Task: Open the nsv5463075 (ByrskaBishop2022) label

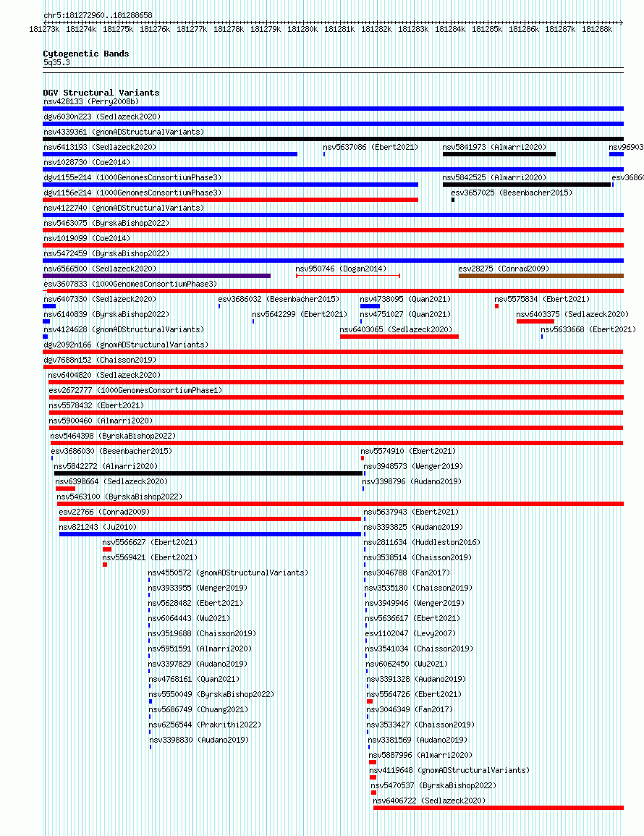Action: pyautogui.click(x=106, y=223)
